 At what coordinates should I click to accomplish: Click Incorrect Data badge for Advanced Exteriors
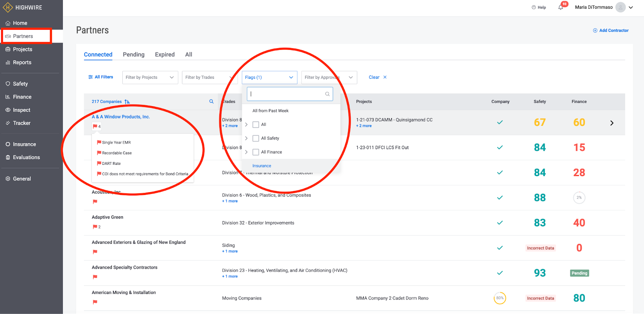[x=540, y=248]
